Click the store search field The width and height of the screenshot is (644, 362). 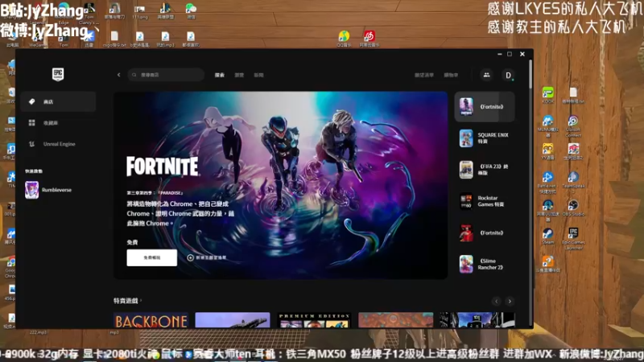pyautogui.click(x=166, y=75)
